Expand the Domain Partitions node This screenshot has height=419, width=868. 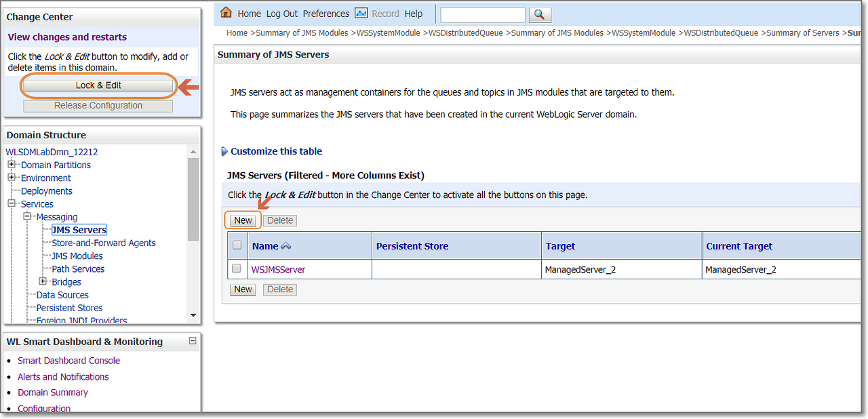pyautogui.click(x=11, y=165)
